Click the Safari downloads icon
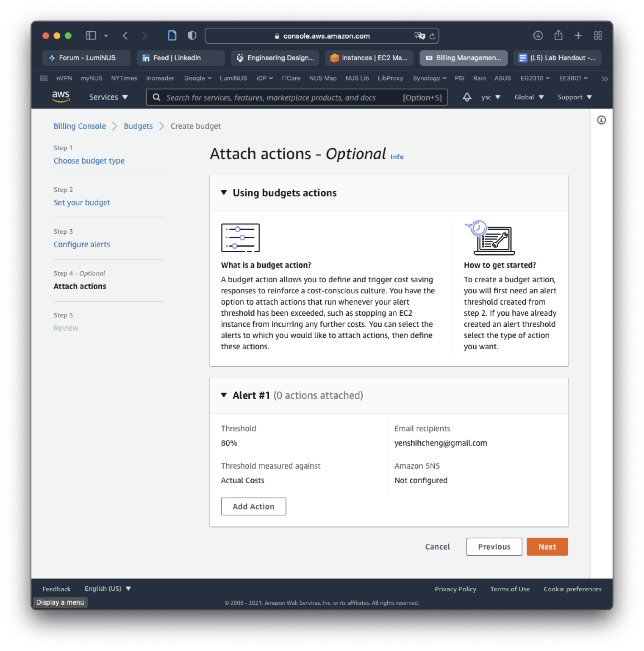 [538, 36]
